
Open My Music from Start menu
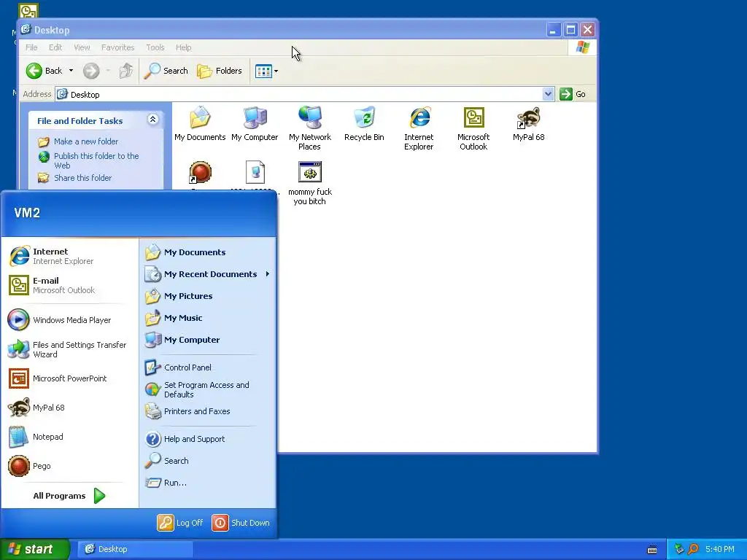pyautogui.click(x=208, y=318)
